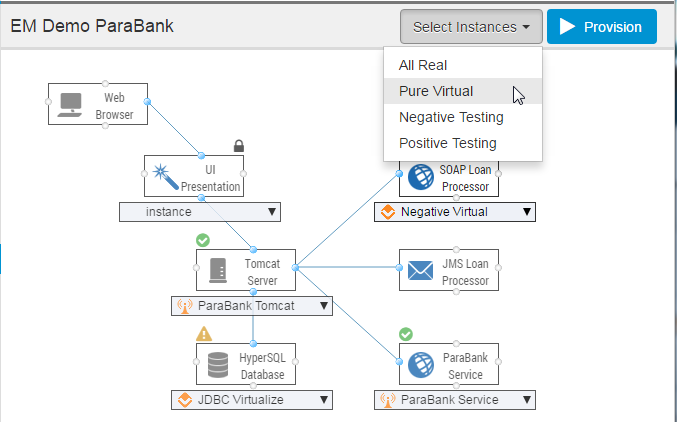
Task: Click the HyperSQL Database cylinder icon
Action: click(x=218, y=365)
